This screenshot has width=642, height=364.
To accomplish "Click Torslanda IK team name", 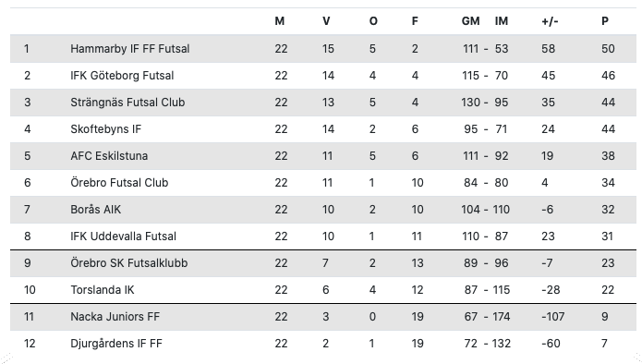I will pyautogui.click(x=103, y=290).
